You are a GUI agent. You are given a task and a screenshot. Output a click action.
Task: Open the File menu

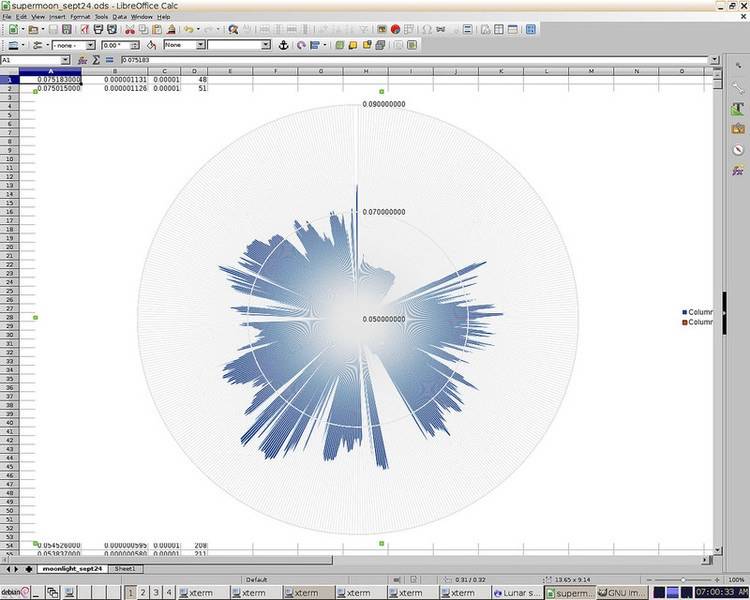click(7, 17)
